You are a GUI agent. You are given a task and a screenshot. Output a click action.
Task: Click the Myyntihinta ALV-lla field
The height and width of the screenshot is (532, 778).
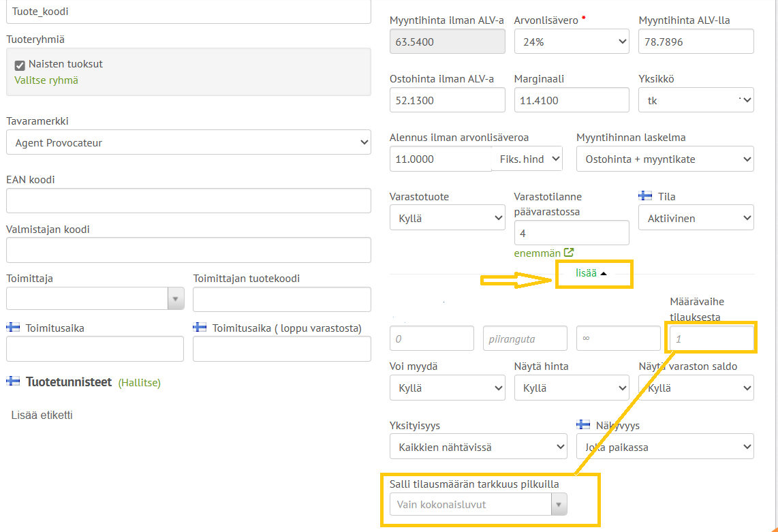point(696,42)
